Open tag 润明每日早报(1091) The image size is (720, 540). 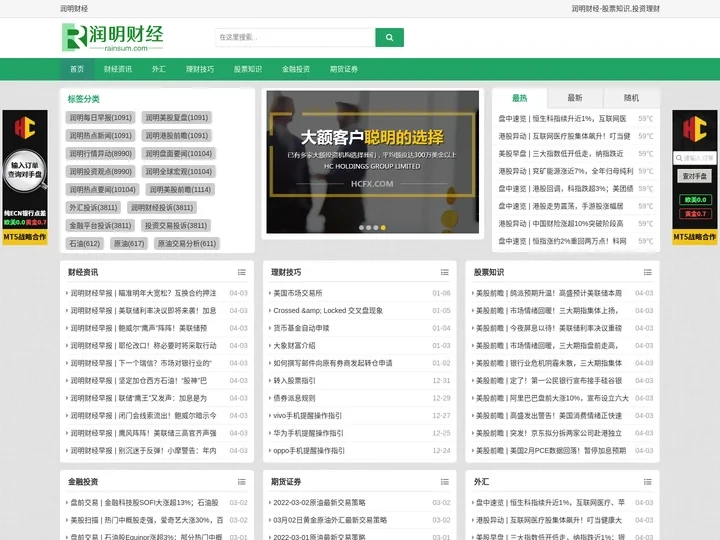coord(101,118)
